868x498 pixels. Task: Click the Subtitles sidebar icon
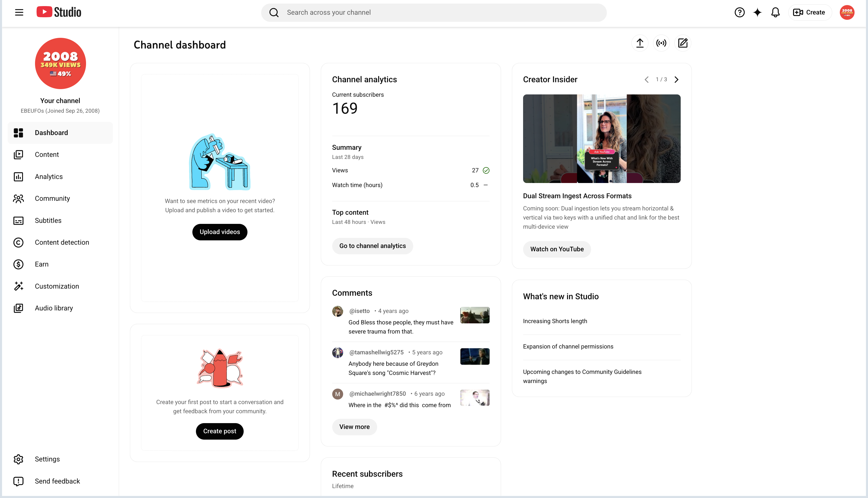[19, 221]
